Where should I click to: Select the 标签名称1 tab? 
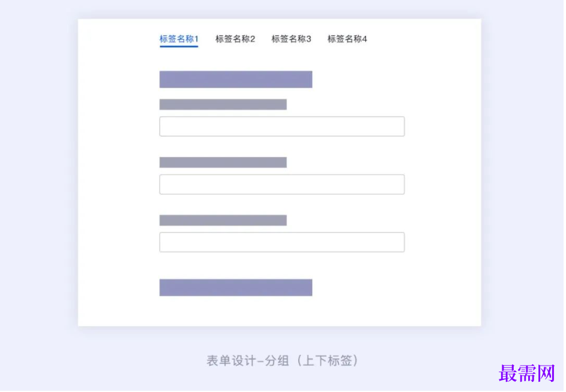pyautogui.click(x=178, y=39)
